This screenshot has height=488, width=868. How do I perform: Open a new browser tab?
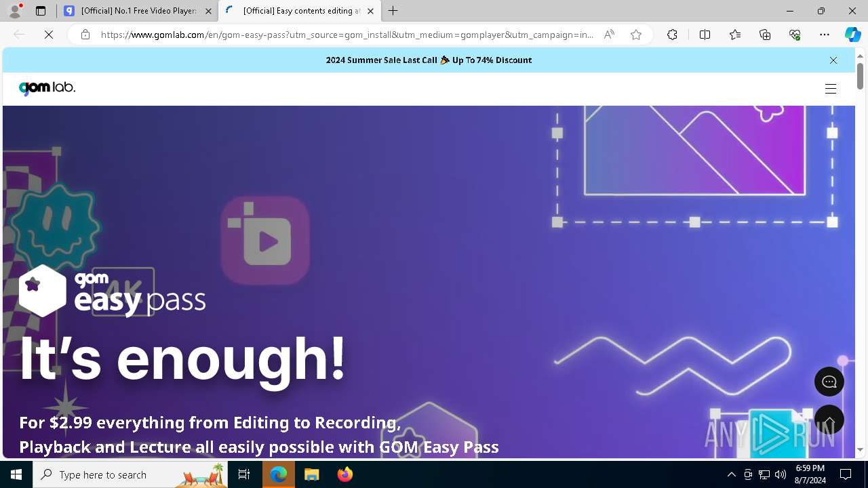point(393,11)
